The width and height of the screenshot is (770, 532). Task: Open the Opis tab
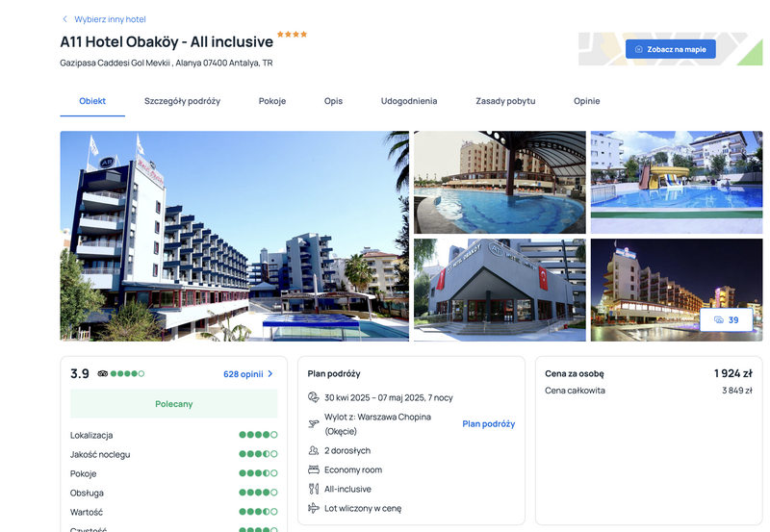(333, 101)
